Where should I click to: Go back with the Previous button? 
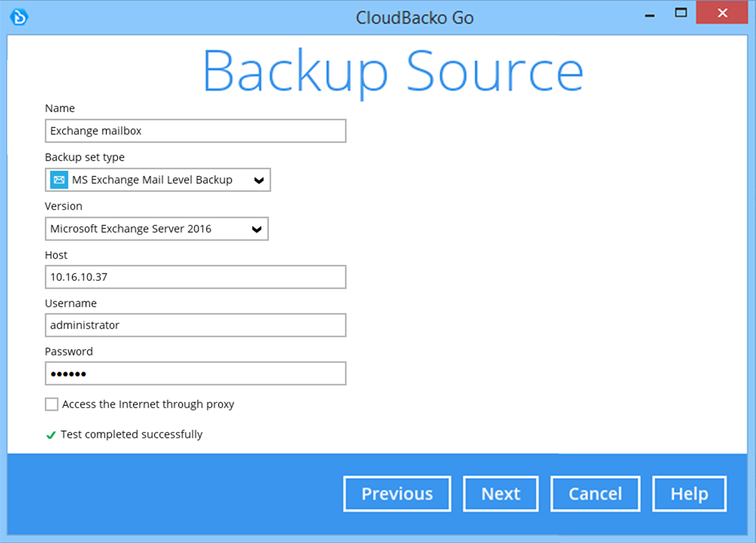(x=397, y=493)
